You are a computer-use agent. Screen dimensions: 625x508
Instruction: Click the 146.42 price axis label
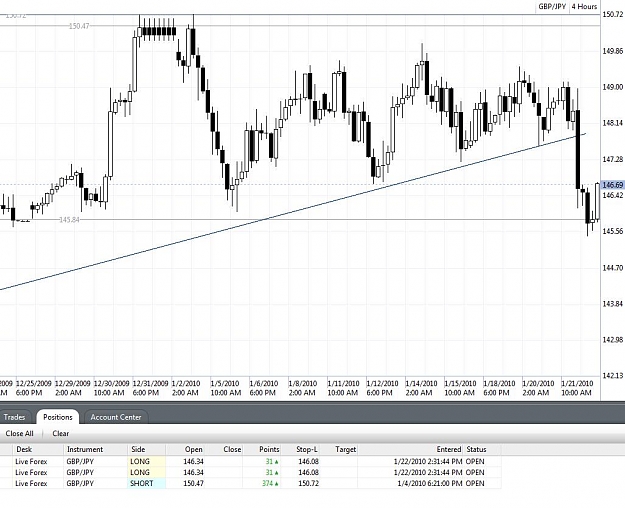[613, 195]
